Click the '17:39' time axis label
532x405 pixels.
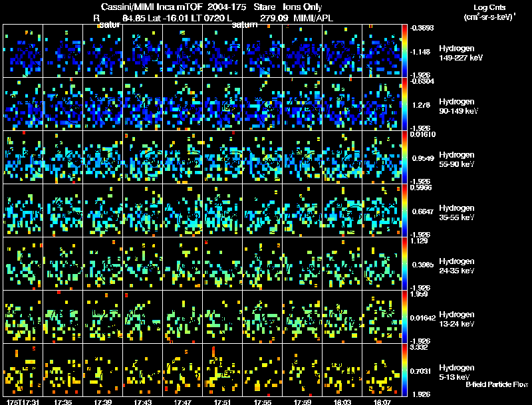click(103, 402)
